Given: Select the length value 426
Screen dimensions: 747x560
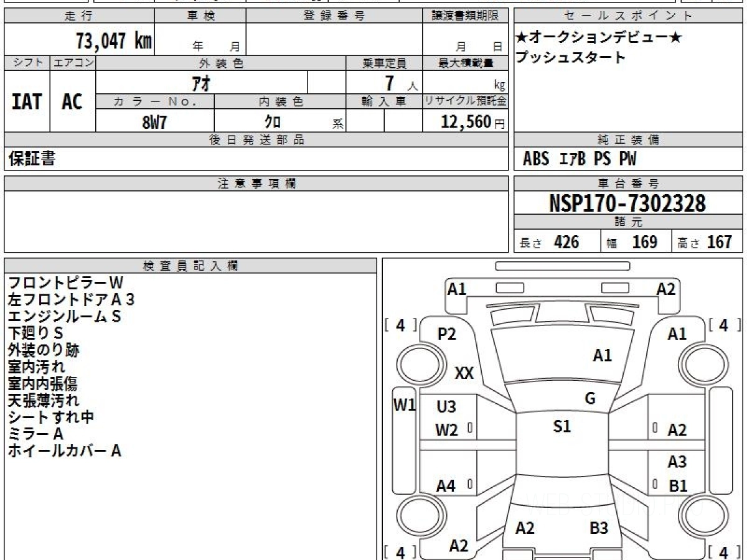Looking at the screenshot, I should click(x=566, y=241).
